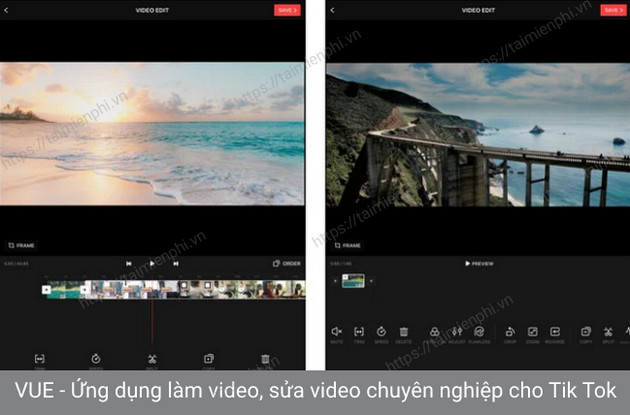
Task: Mute the clip audio in right editor
Action: click(336, 331)
